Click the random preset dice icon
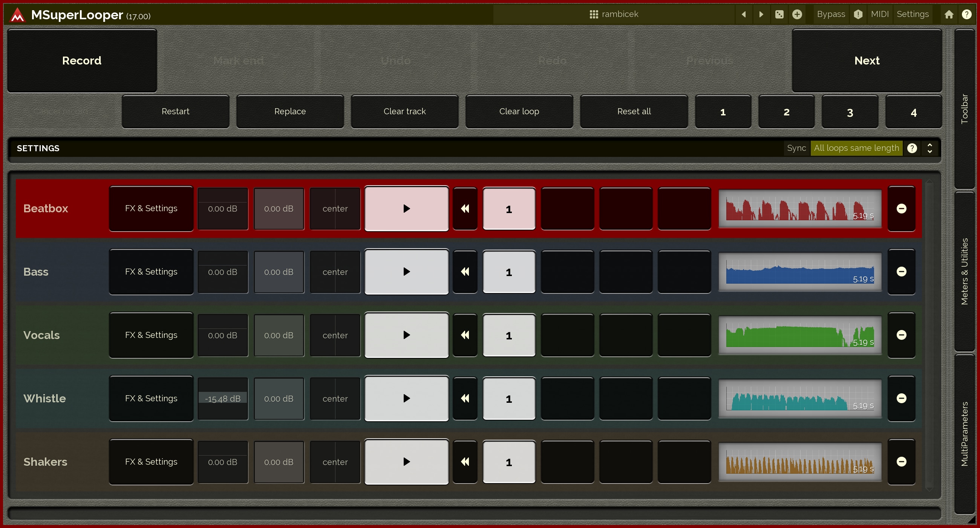The height and width of the screenshot is (528, 980). tap(779, 14)
